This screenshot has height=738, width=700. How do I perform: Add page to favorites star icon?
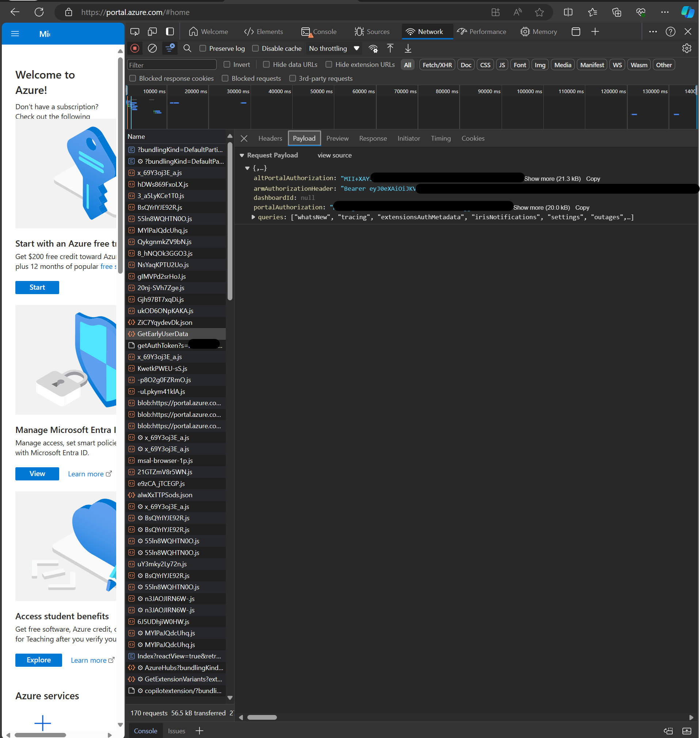coord(539,12)
